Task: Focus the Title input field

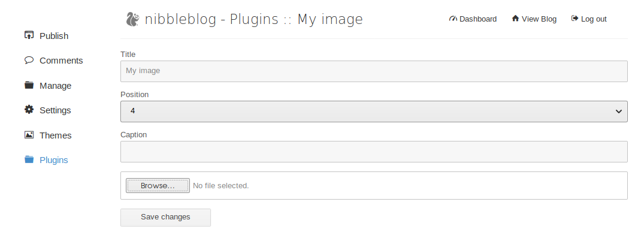Action: pos(374,71)
